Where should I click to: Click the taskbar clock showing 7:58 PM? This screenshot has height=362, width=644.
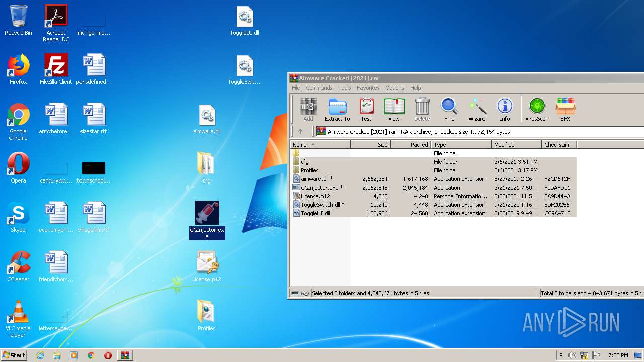(x=618, y=355)
